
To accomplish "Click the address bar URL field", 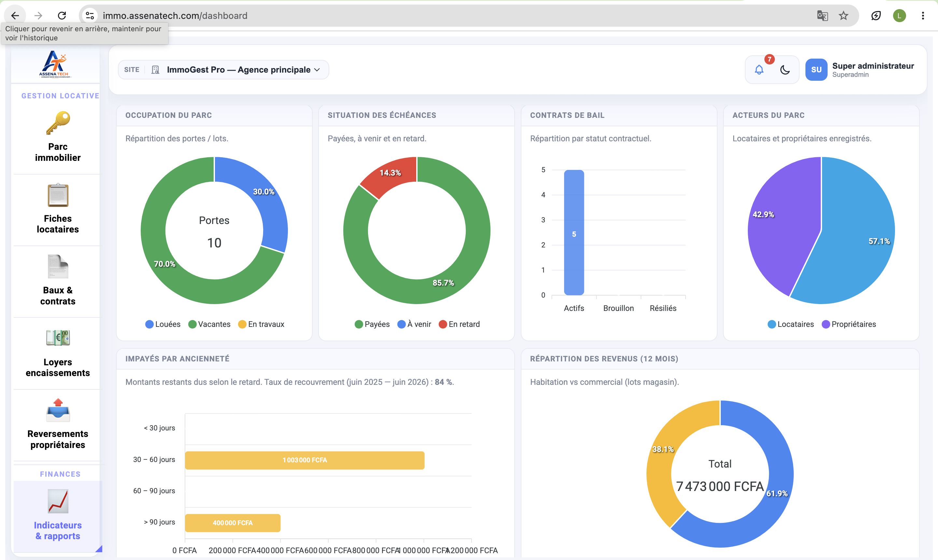I will tap(453, 16).
